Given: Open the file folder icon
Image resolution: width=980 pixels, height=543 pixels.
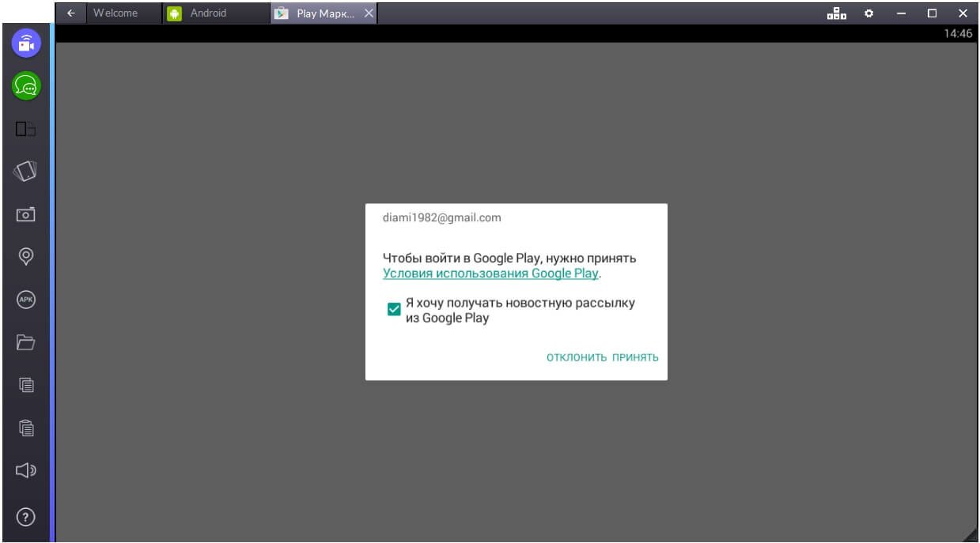Looking at the screenshot, I should [26, 342].
